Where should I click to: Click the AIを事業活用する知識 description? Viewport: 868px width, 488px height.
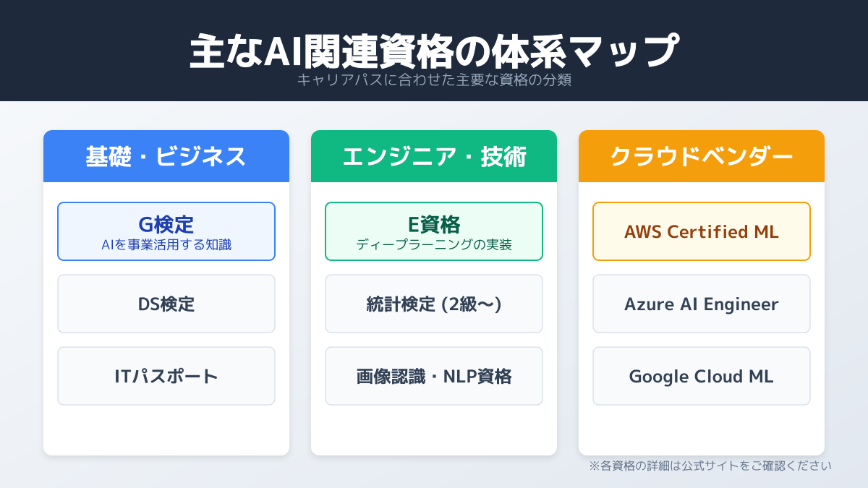166,245
